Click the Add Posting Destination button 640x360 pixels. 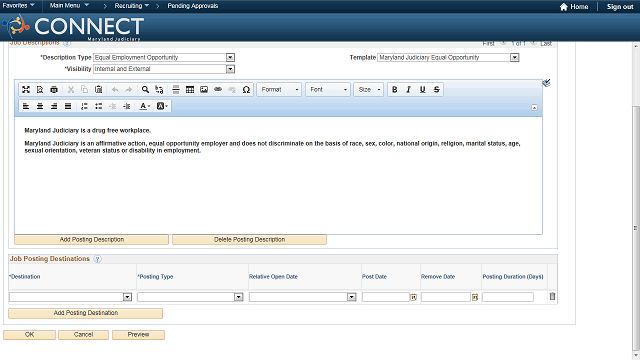(86, 313)
